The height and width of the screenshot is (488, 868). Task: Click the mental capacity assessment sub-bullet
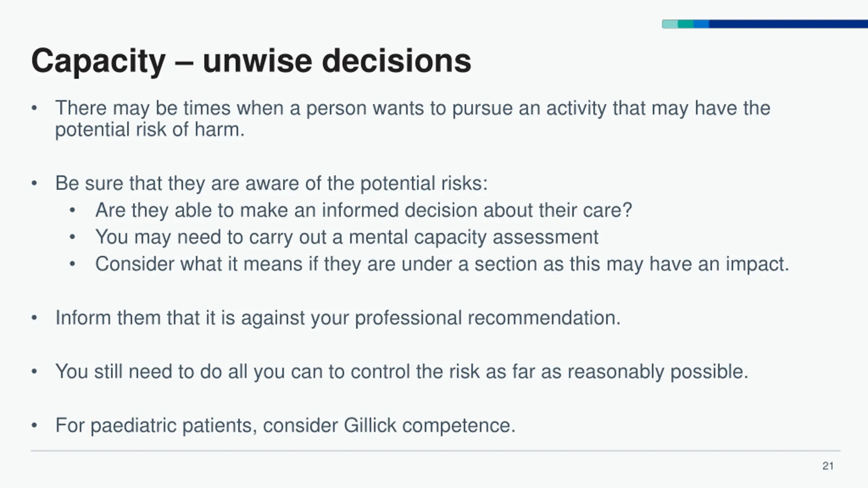point(347,237)
